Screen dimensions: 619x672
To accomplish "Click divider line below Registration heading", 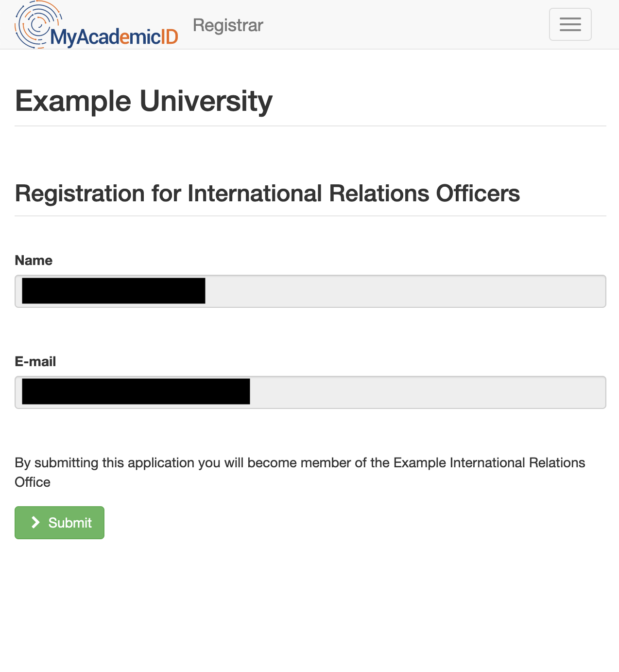I will (310, 216).
